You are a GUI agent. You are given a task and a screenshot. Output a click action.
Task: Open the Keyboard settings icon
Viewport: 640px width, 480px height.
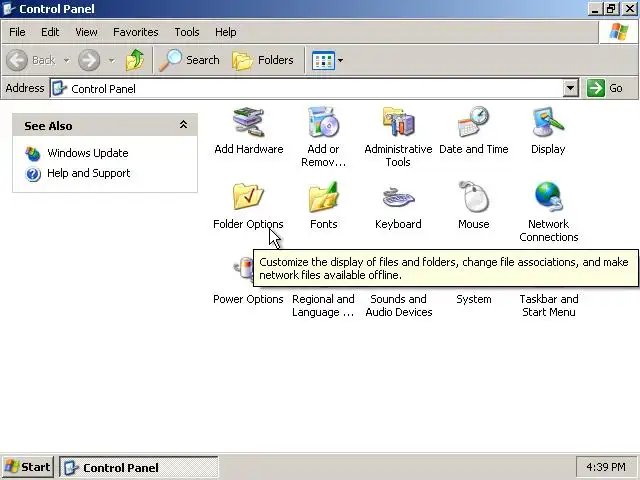(x=398, y=198)
